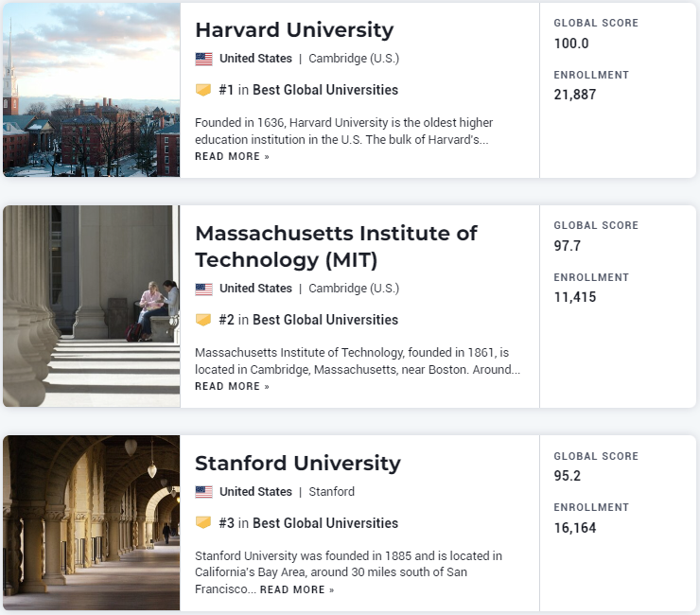Screen dimensions: 700x615
Task: Click the US flag icon under Stanford University
Action: tap(204, 492)
